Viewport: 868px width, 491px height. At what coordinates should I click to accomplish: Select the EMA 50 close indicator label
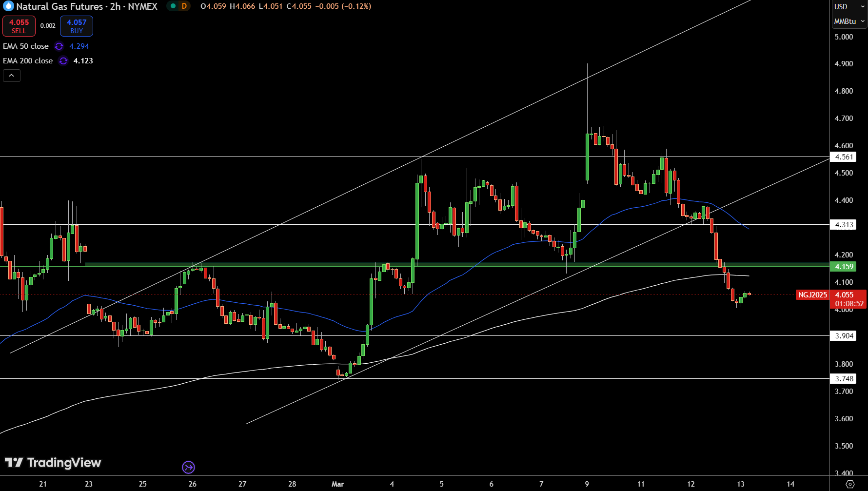[x=26, y=46]
